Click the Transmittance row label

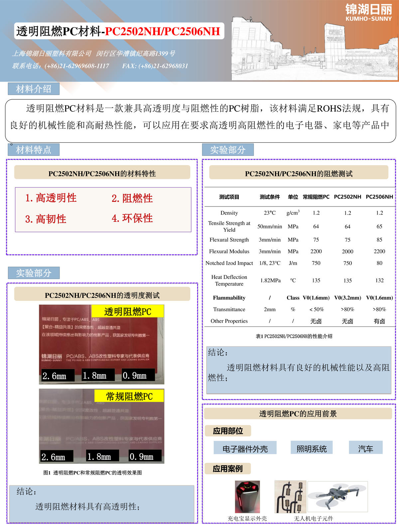pyautogui.click(x=229, y=309)
